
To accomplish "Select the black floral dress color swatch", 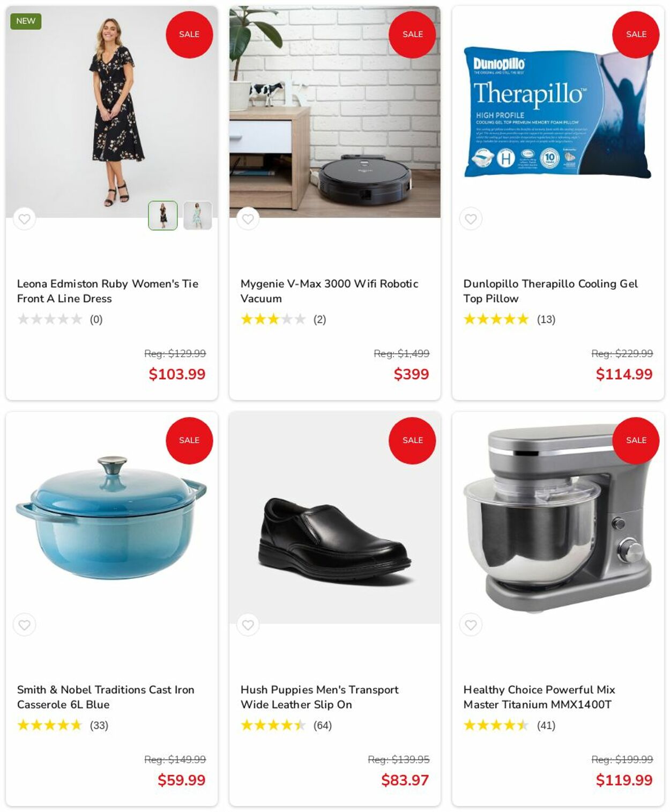I will pos(163,216).
